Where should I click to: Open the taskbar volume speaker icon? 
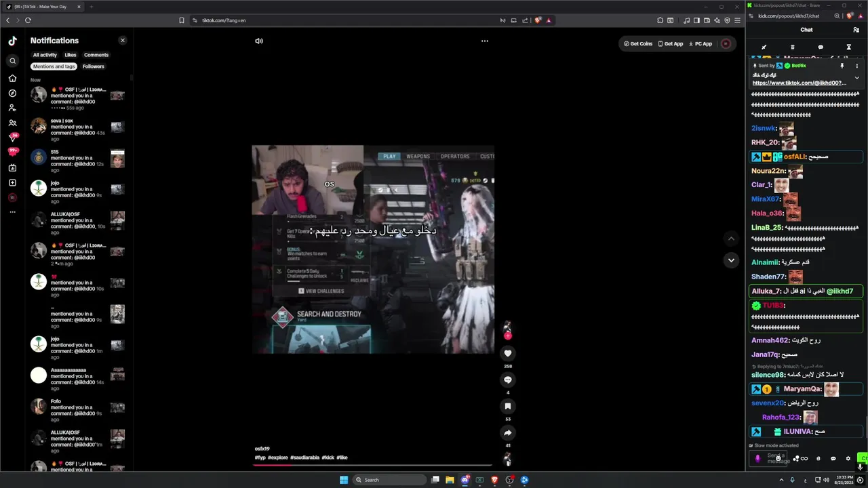click(826, 480)
